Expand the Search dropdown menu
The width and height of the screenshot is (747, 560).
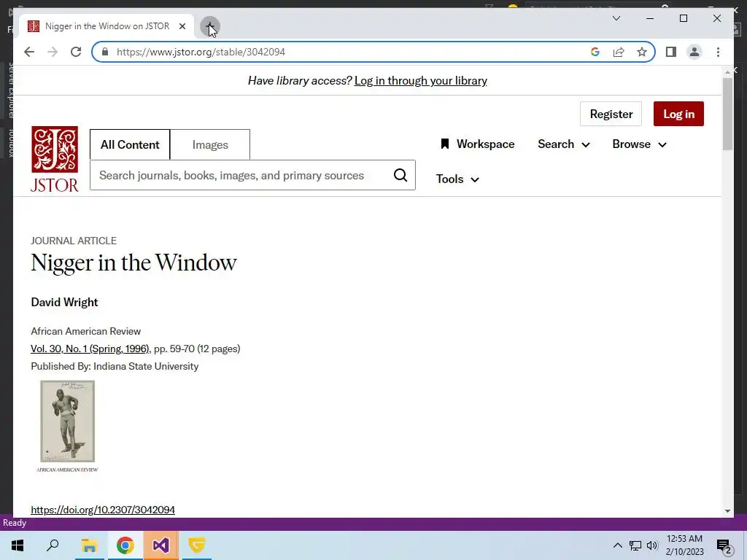tap(564, 144)
